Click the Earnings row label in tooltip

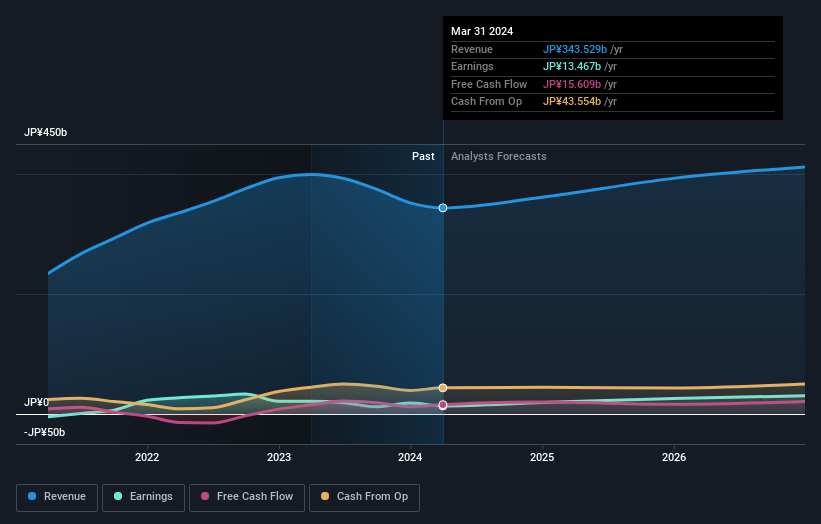click(x=472, y=66)
